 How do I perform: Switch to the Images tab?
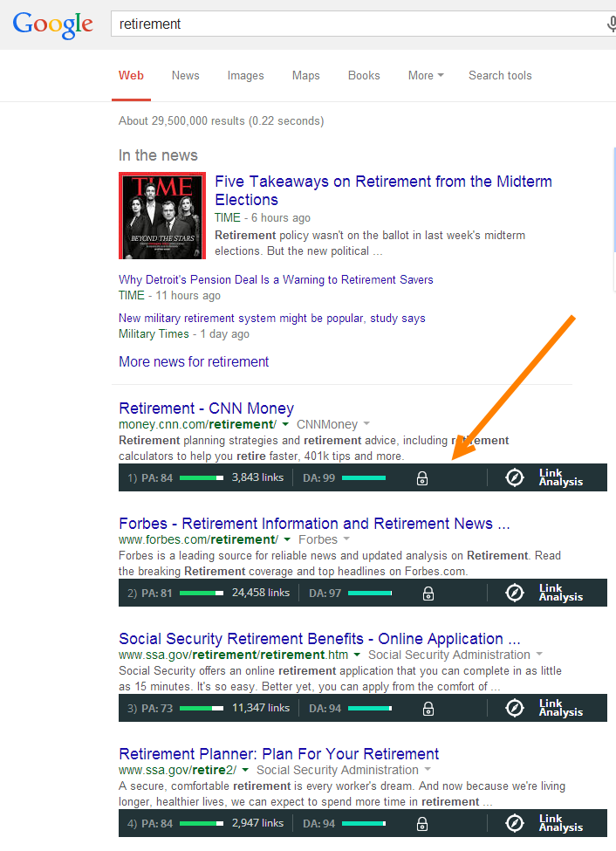tap(245, 75)
